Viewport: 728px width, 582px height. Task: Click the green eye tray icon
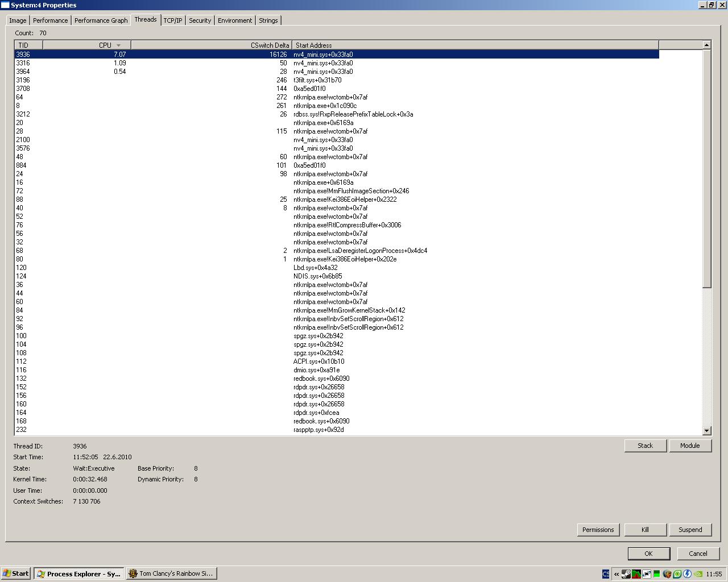click(677, 574)
